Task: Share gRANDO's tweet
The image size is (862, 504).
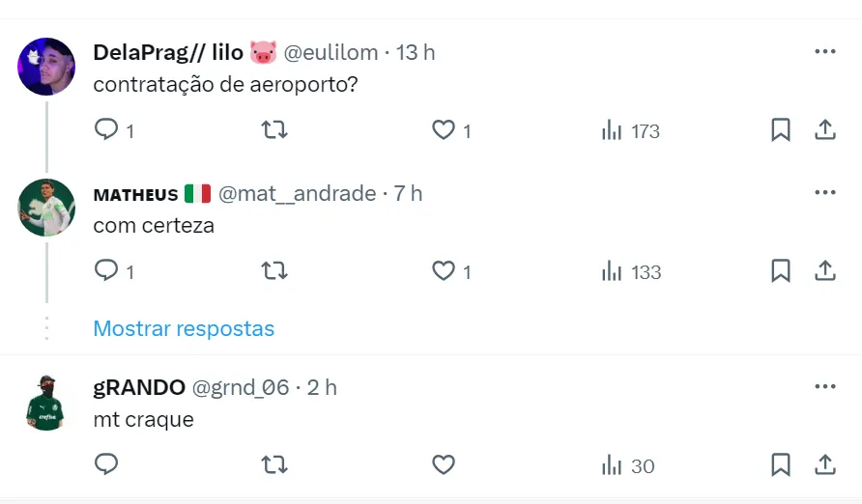Action: 825,465
